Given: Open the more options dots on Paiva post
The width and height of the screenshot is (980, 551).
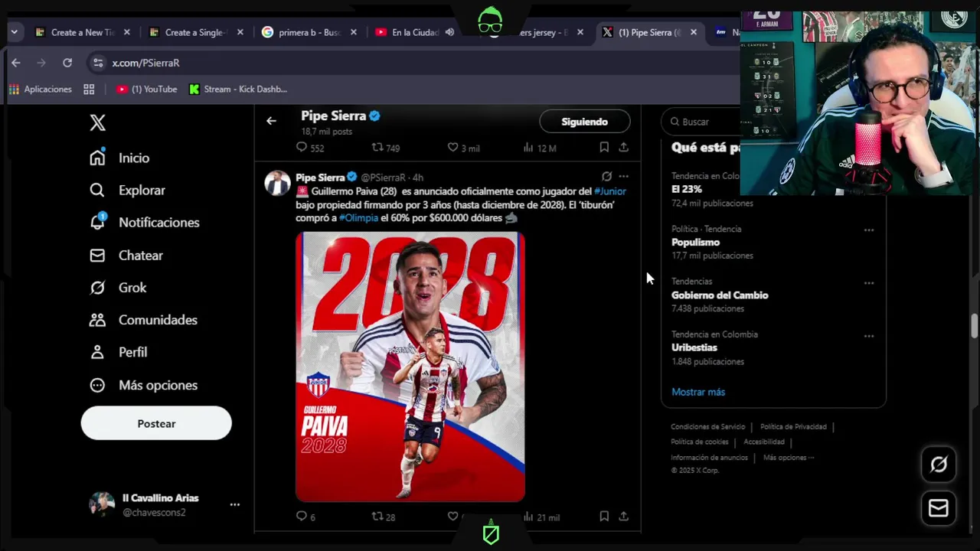Looking at the screenshot, I should click(x=623, y=176).
